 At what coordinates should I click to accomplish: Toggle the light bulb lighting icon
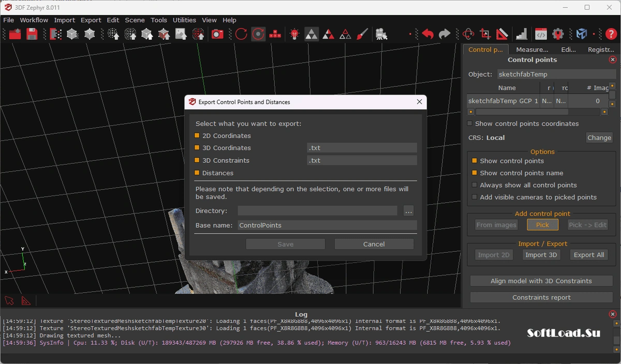tap(294, 34)
